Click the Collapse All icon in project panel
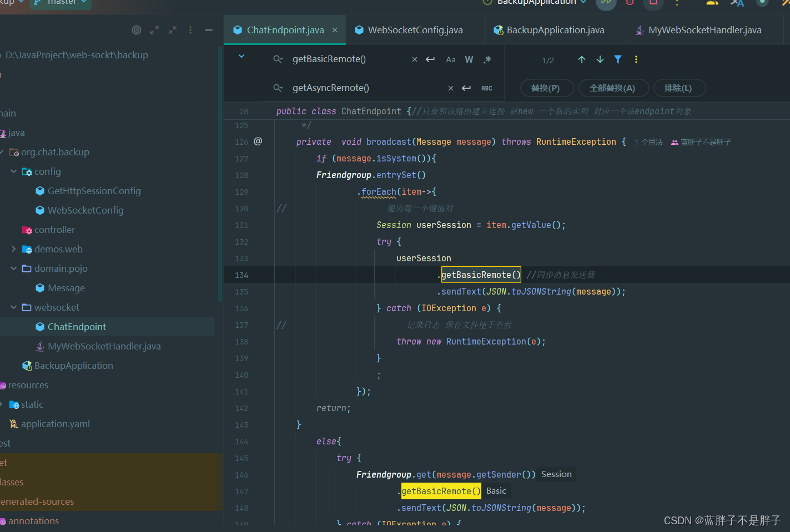 coord(173,30)
